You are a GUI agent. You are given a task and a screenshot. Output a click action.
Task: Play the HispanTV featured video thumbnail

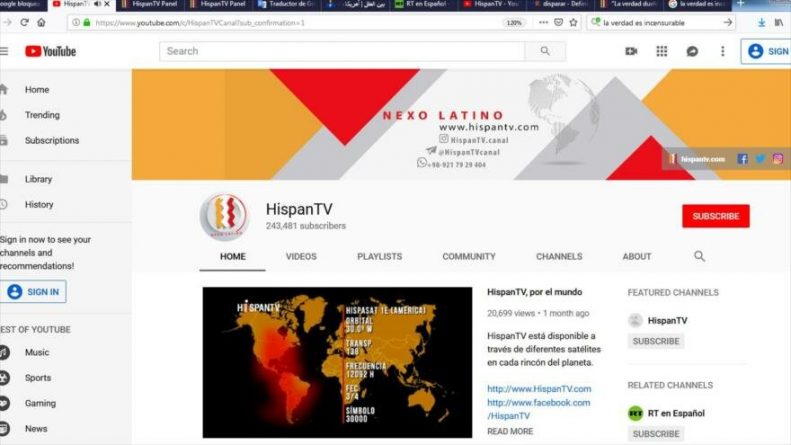337,362
